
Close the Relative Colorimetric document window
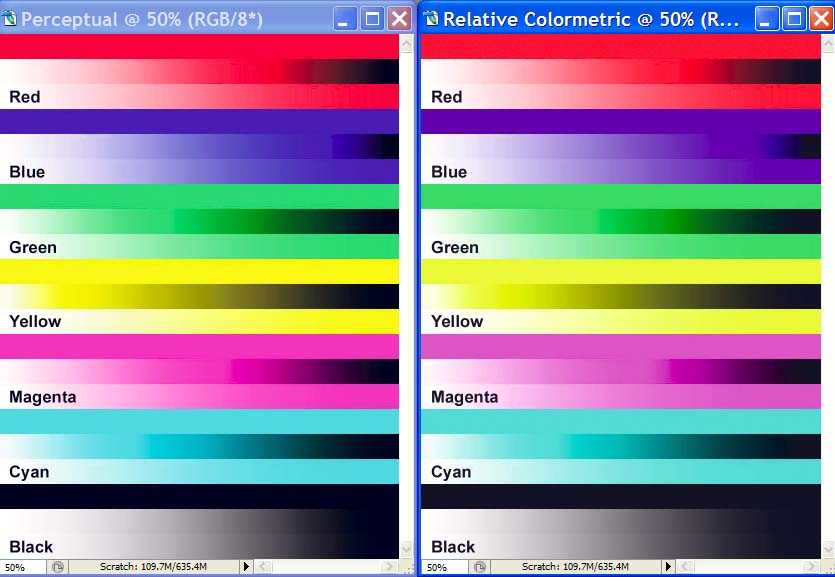(x=821, y=18)
